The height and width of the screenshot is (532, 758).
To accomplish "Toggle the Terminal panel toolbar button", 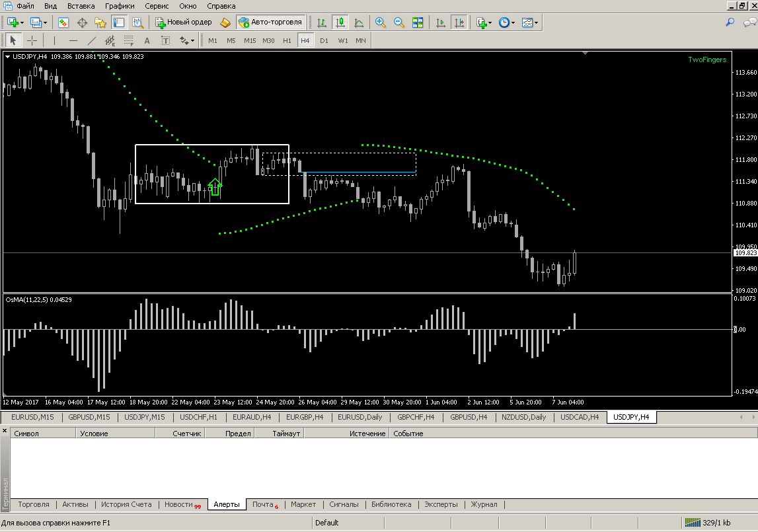I will [x=119, y=22].
